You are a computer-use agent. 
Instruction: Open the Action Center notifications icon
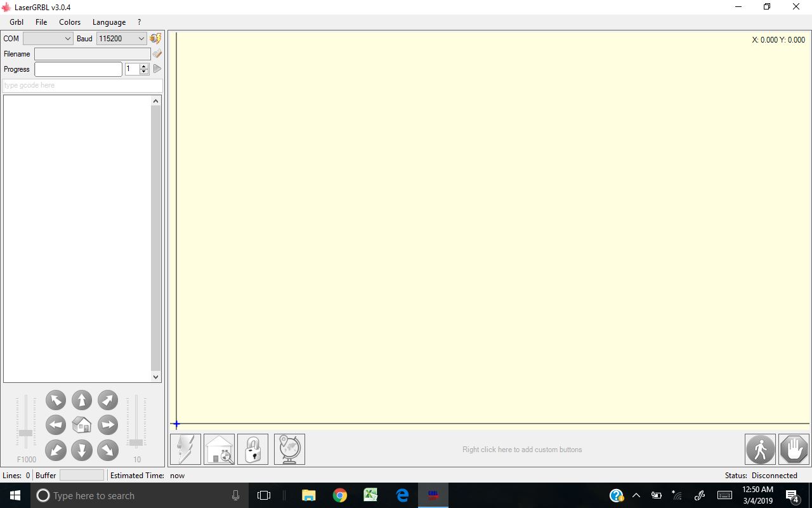792,495
